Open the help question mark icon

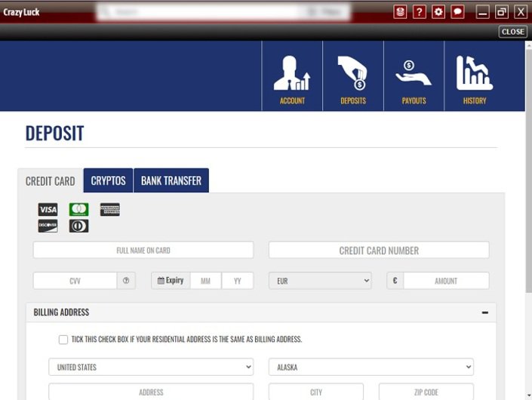point(420,12)
